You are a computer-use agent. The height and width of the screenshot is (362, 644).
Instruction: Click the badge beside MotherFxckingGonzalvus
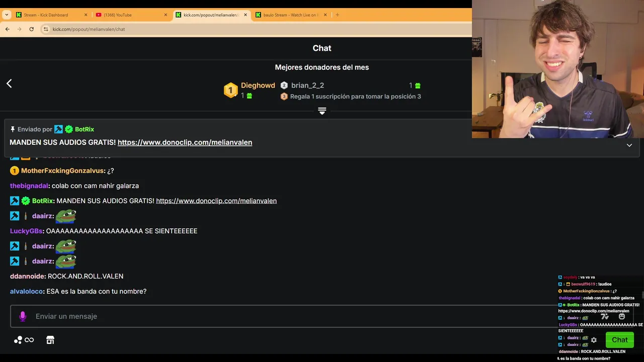click(x=14, y=171)
